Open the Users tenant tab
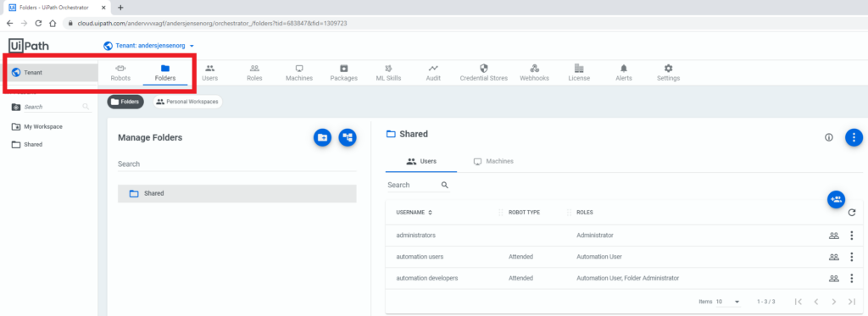The width and height of the screenshot is (868, 316). [210, 73]
